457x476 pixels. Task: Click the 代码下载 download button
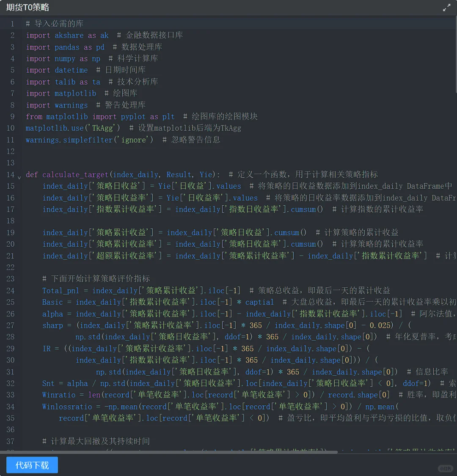32,464
